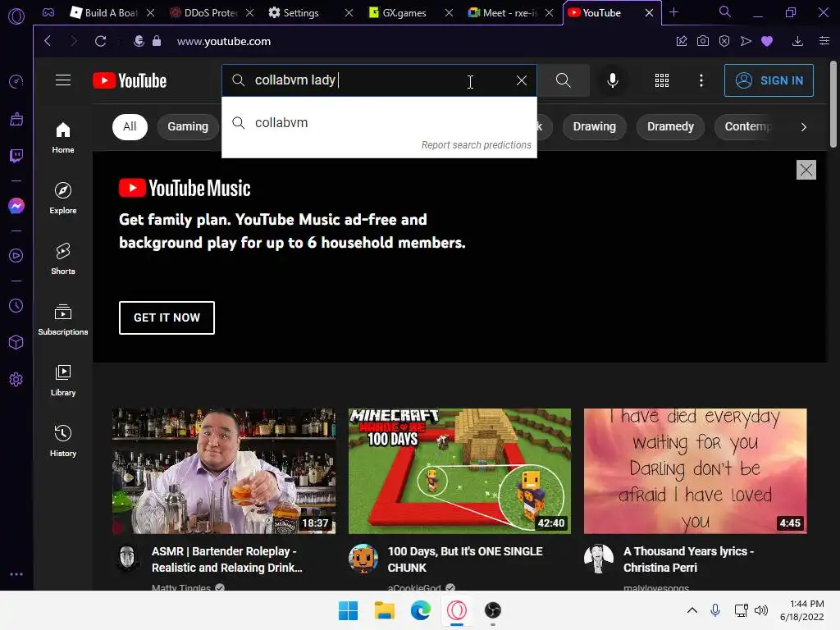This screenshot has width=840, height=630.
Task: Click the YouTube logo
Action: coord(130,80)
